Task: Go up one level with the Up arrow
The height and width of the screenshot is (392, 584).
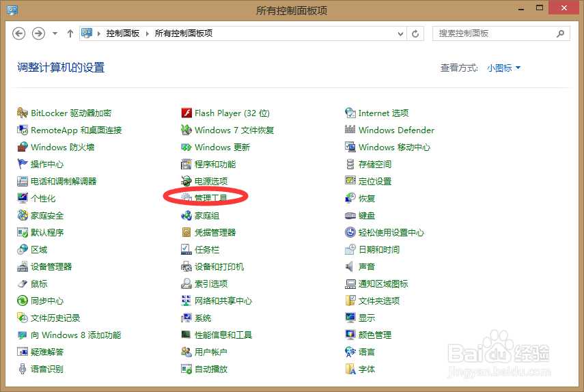Action: tap(70, 33)
